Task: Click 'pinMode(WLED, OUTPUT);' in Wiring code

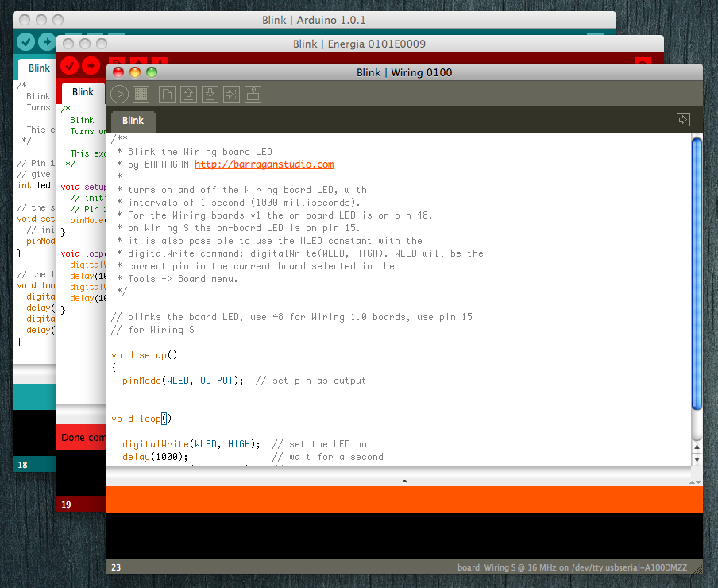Action: (183, 381)
